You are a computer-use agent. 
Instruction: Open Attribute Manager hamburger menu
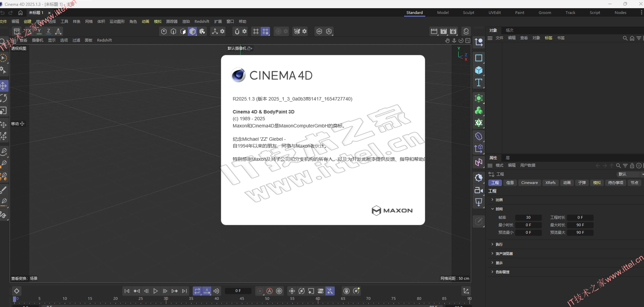490,166
